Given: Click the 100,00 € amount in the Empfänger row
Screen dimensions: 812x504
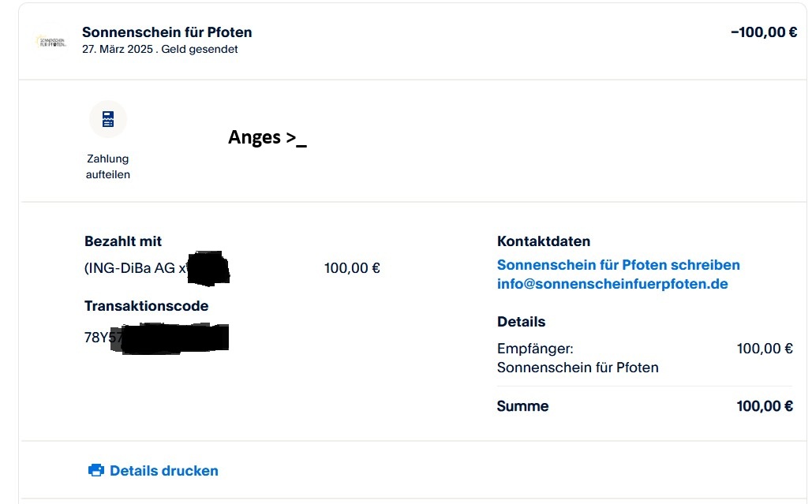Looking at the screenshot, I should [x=764, y=349].
